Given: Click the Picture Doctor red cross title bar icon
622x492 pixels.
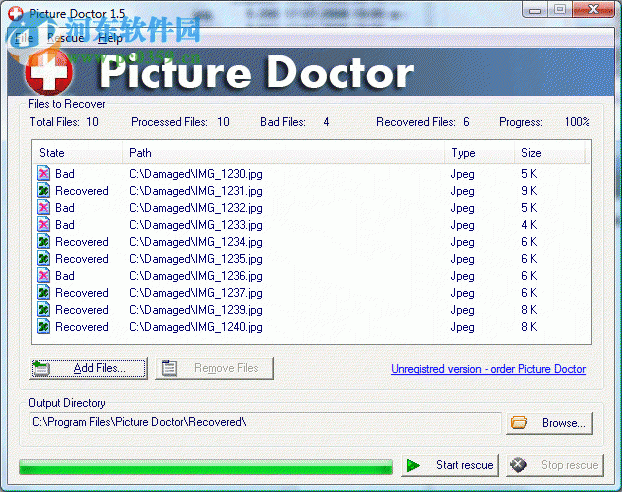Looking at the screenshot, I should [x=16, y=13].
